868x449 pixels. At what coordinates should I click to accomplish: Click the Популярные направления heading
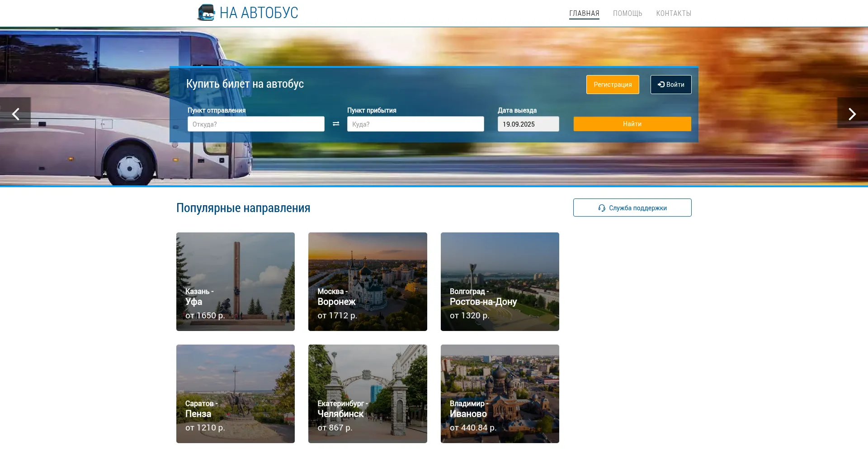tap(243, 208)
